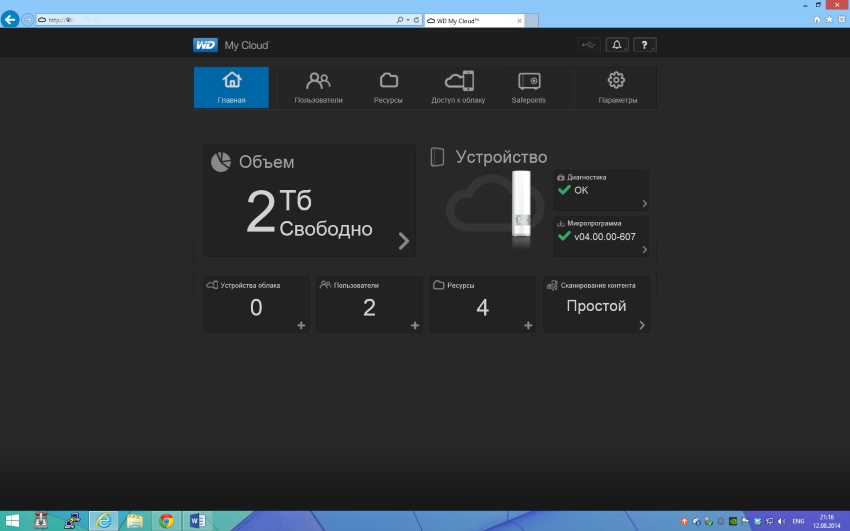Open the Ресурсы shares navigation tab
This screenshot has height=531, width=850.
click(388, 87)
